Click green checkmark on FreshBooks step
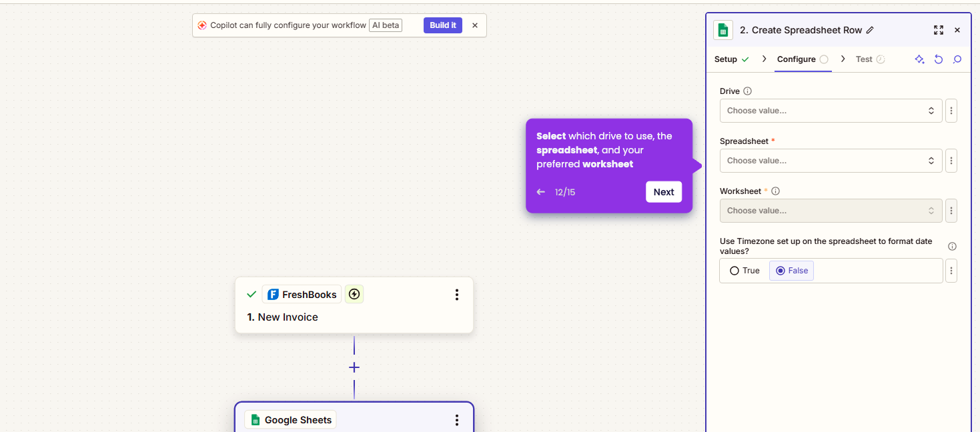 pos(252,294)
